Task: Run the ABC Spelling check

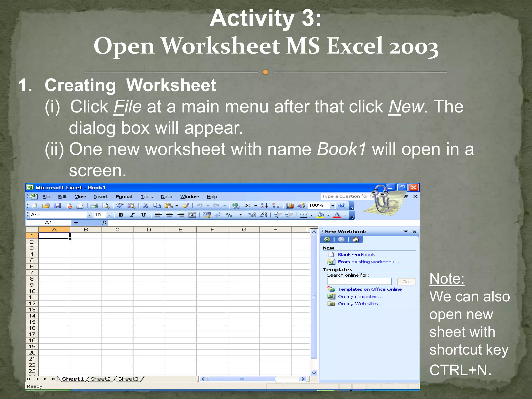Action: [120, 206]
